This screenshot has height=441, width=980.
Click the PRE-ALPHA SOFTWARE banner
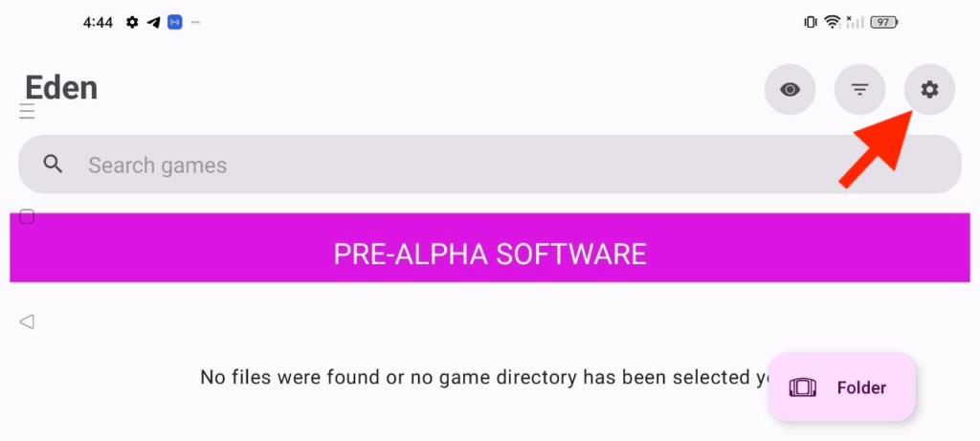coord(489,248)
